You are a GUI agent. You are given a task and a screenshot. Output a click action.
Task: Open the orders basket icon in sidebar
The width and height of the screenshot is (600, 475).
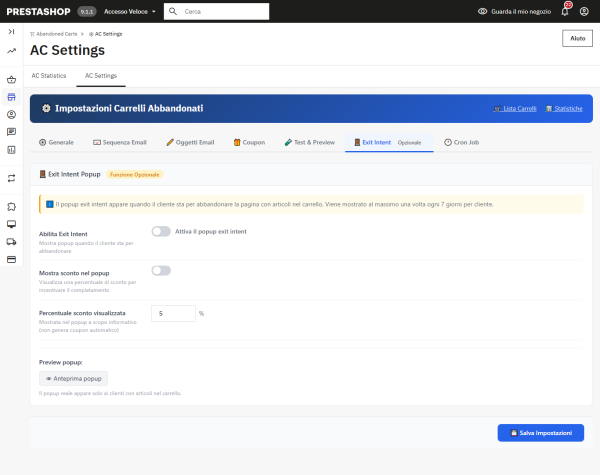click(x=11, y=80)
